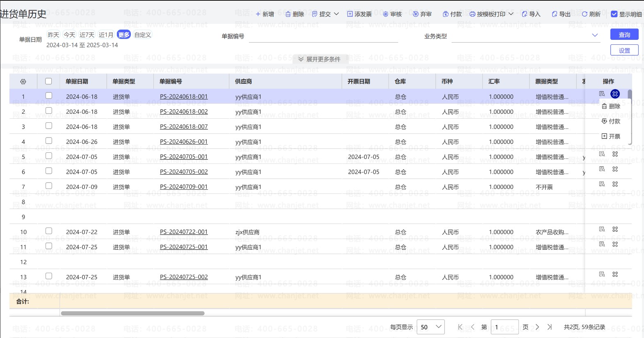Check the box for PS-20240705-001 row
Image resolution: width=644 pixels, height=338 pixels.
click(49, 156)
